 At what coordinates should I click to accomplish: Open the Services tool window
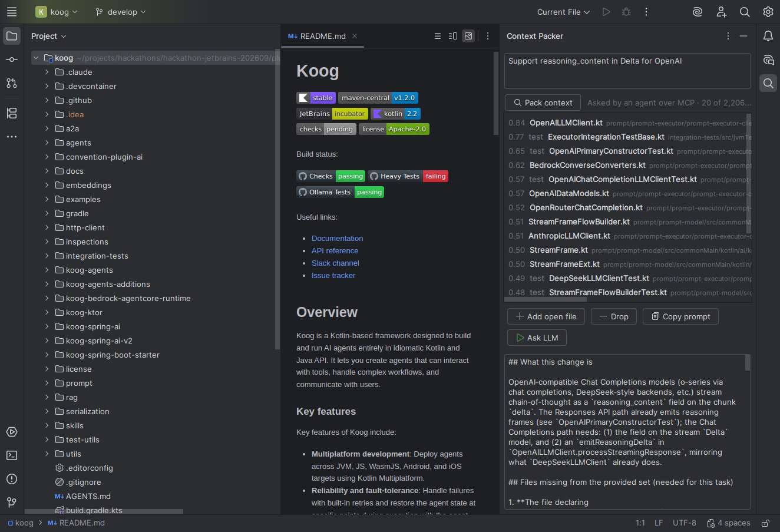coord(12,432)
